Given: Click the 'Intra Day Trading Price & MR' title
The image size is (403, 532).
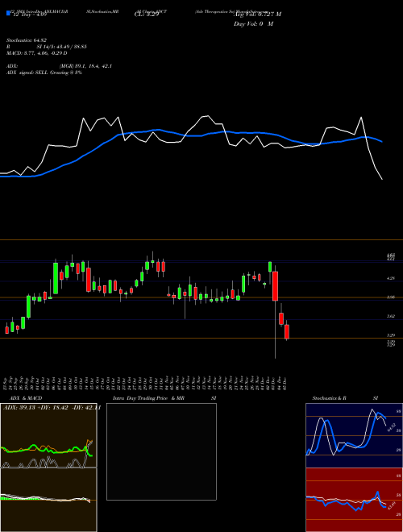Looking at the screenshot, I should 148,398.
